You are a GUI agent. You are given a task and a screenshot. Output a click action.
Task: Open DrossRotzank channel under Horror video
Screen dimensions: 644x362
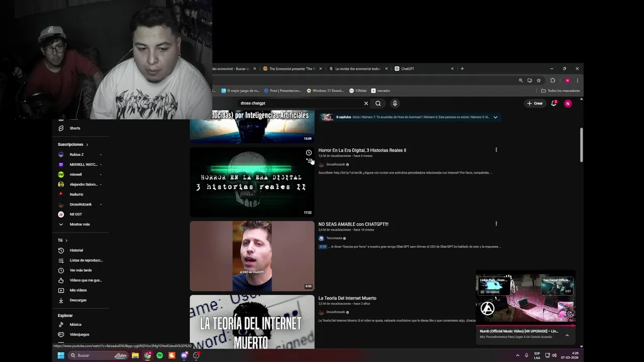click(x=336, y=164)
